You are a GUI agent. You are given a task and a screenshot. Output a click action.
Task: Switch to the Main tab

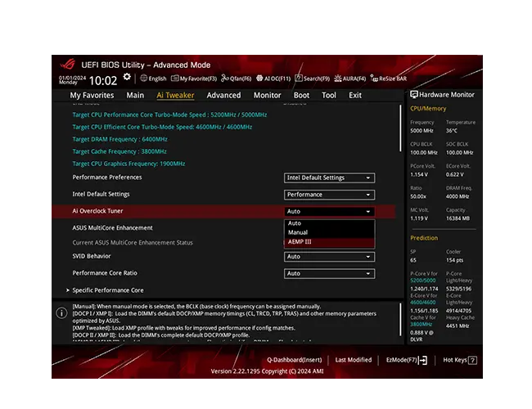(135, 96)
